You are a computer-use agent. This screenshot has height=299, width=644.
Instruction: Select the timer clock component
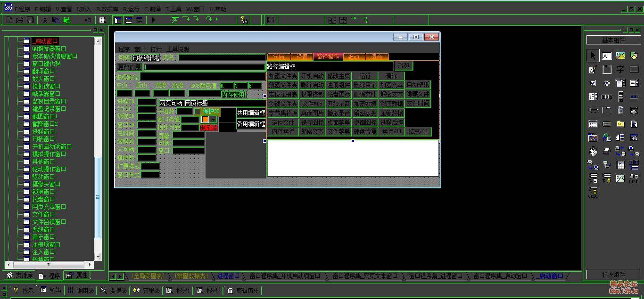pyautogui.click(x=593, y=151)
